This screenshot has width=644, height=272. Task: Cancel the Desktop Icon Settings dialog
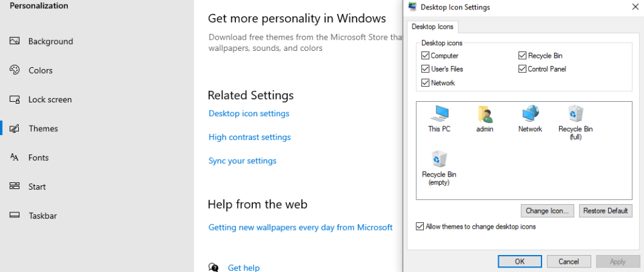(569, 261)
